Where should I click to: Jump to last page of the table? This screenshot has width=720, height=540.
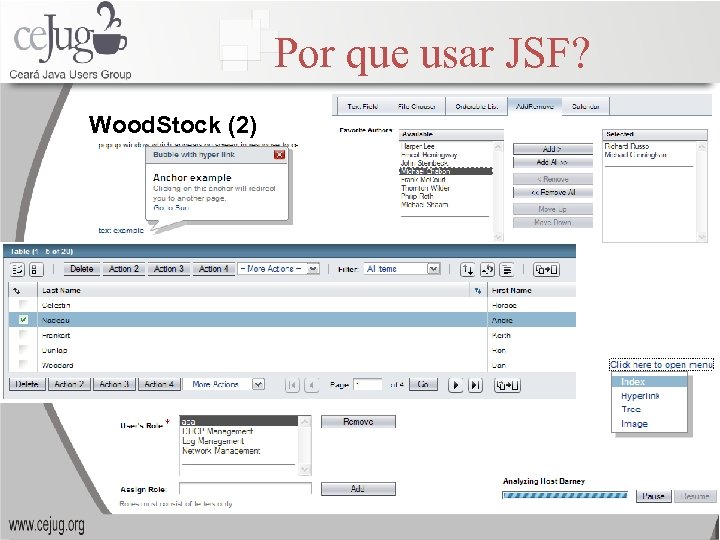point(475,385)
